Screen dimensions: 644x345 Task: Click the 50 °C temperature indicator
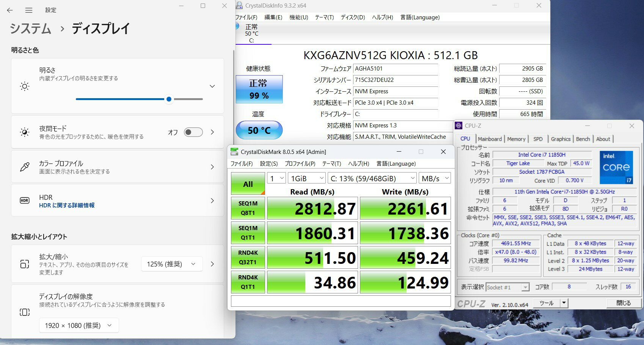(259, 130)
